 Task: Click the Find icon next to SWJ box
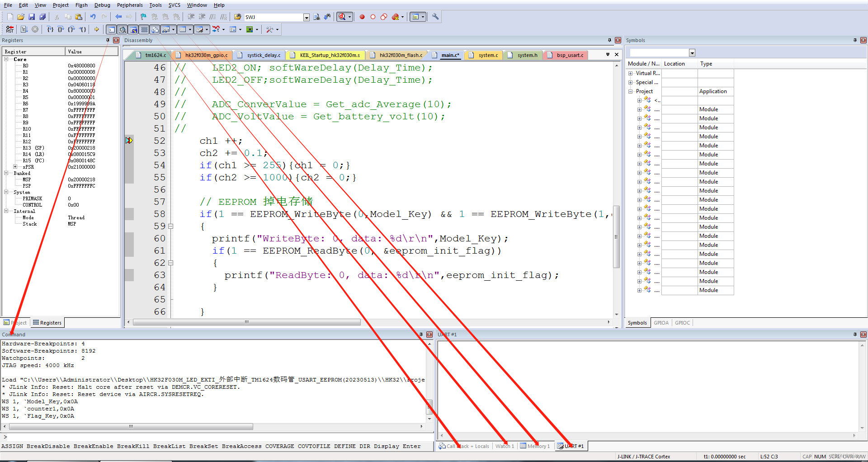[x=316, y=17]
